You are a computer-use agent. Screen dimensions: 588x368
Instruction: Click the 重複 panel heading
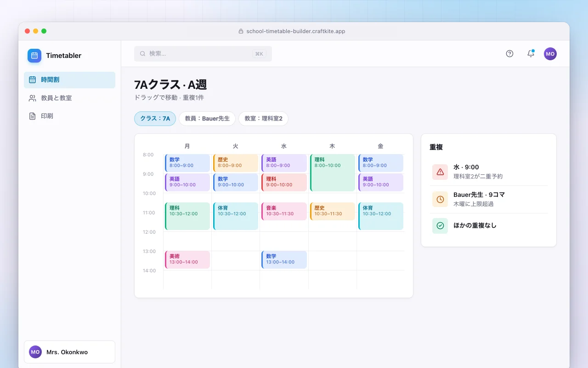click(436, 147)
